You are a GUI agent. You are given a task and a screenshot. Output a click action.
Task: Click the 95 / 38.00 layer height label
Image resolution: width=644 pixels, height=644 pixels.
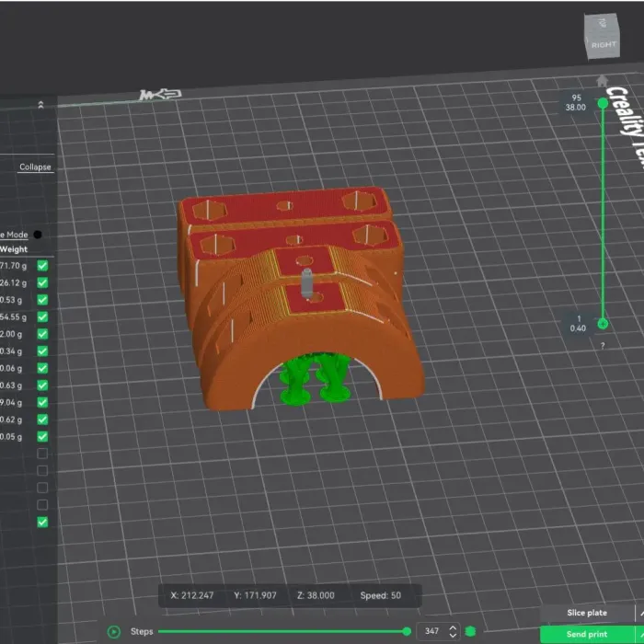click(576, 103)
